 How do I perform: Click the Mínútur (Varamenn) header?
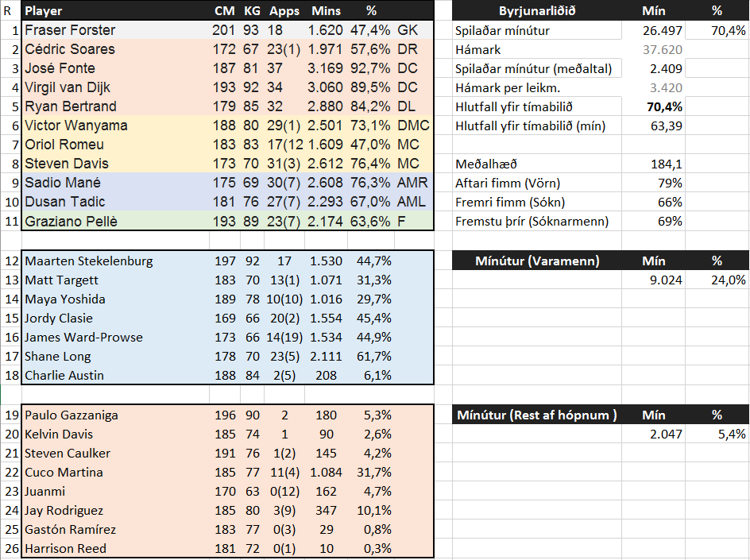point(536,261)
